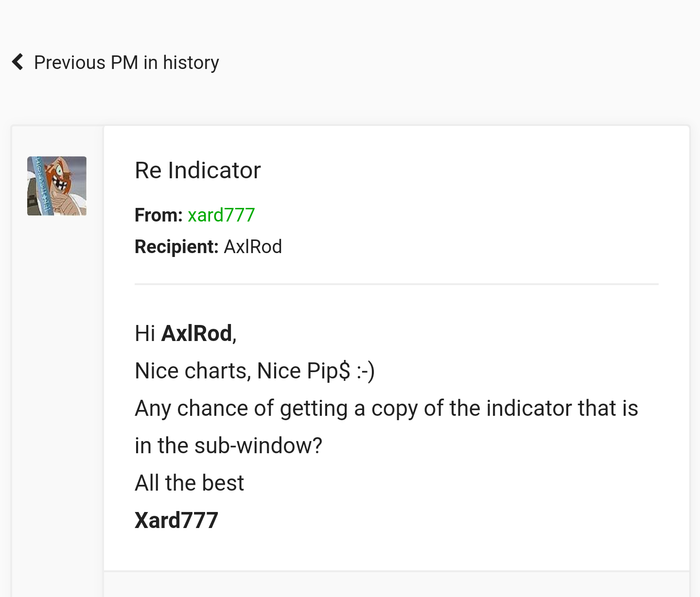700x597 pixels.
Task: Click the word Pip$ in the message
Action: click(328, 371)
